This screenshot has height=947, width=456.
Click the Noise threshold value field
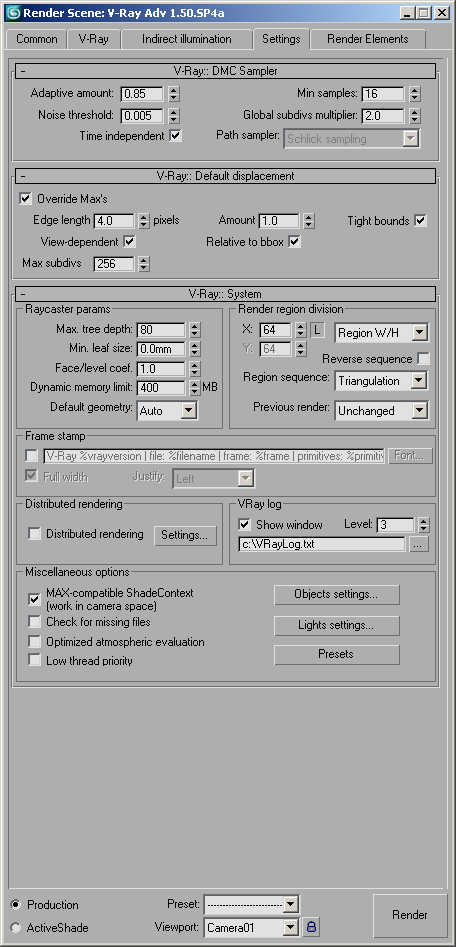click(x=142, y=115)
